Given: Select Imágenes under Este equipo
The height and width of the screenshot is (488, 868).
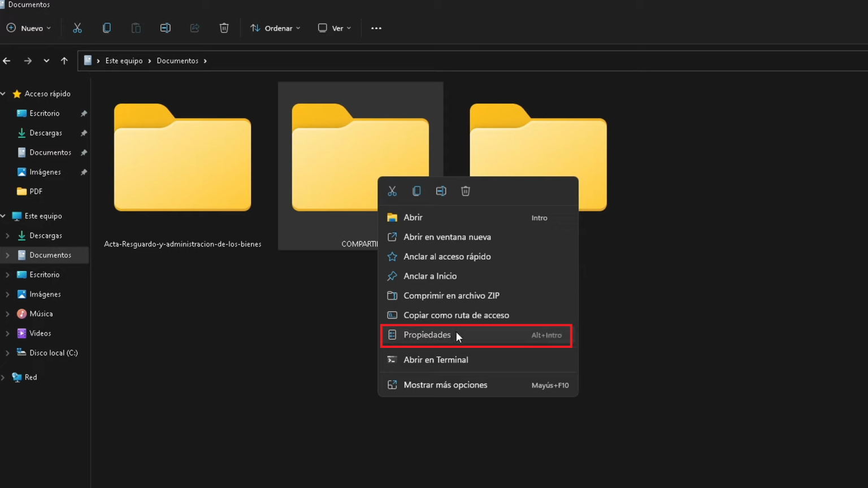Looking at the screenshot, I should (x=45, y=294).
